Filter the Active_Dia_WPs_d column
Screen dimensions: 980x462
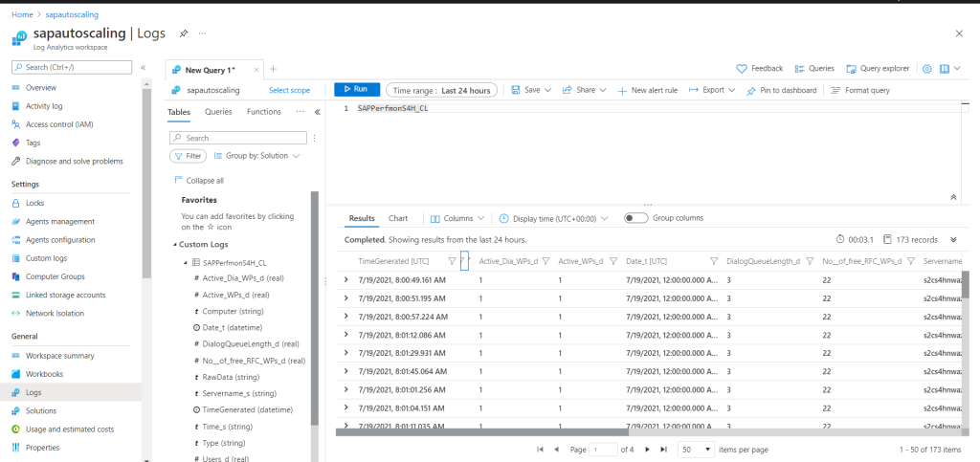tap(545, 261)
